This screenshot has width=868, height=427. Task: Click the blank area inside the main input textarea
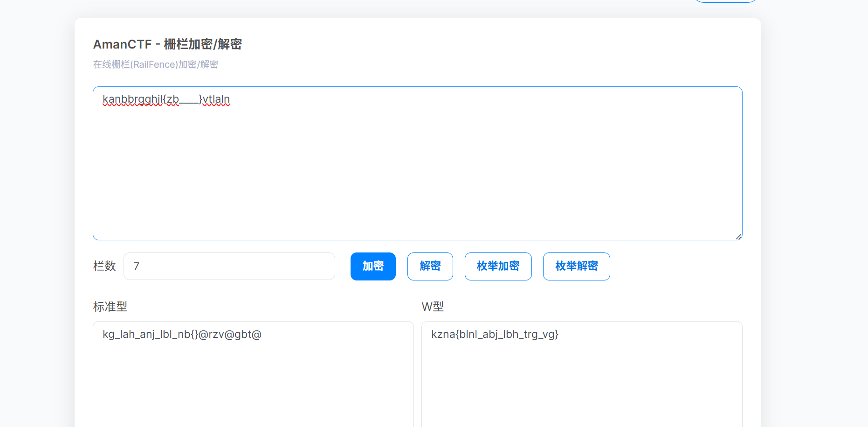coord(417,177)
